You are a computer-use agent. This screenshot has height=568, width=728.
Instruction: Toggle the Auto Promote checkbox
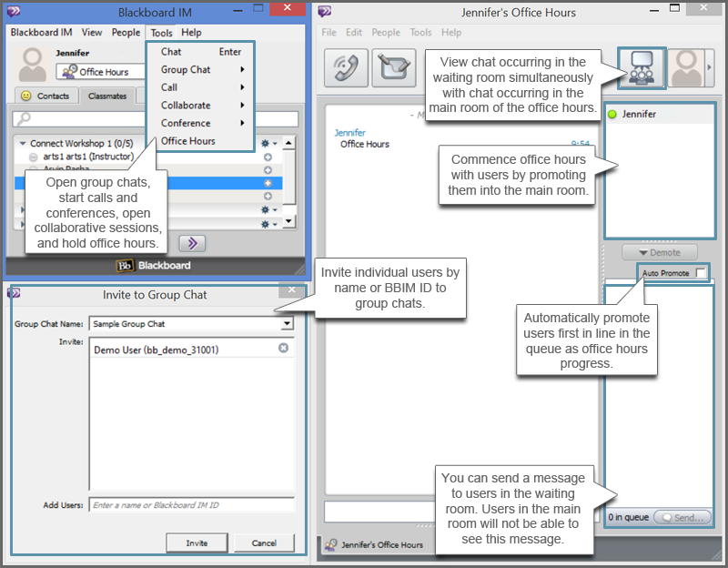[x=700, y=273]
